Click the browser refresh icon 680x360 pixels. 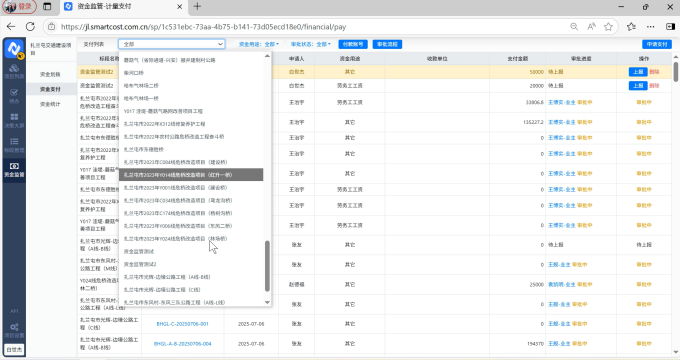coord(30,26)
